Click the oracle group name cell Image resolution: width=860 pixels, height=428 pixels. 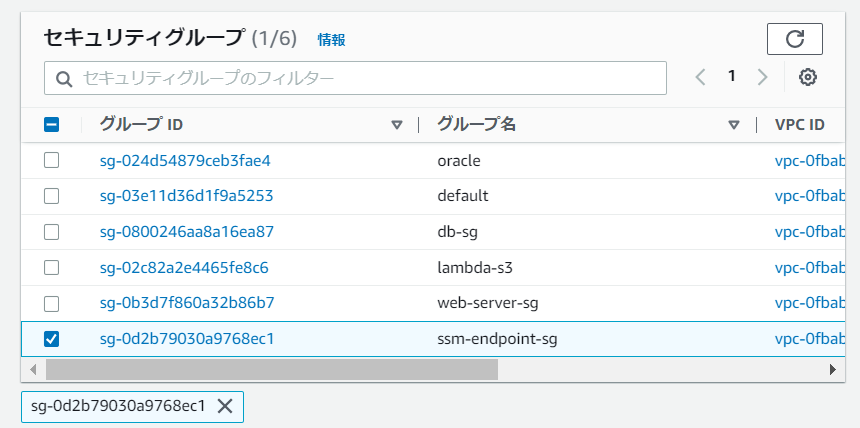pyautogui.click(x=459, y=161)
